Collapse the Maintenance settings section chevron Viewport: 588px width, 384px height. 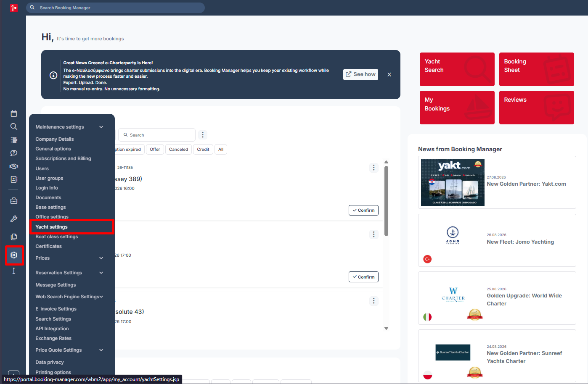pyautogui.click(x=101, y=127)
